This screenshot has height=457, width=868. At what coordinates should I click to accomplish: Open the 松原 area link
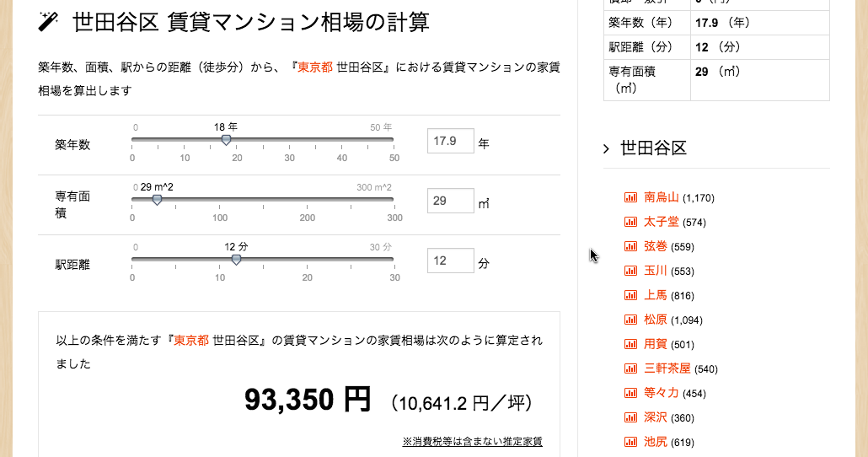coord(656,320)
